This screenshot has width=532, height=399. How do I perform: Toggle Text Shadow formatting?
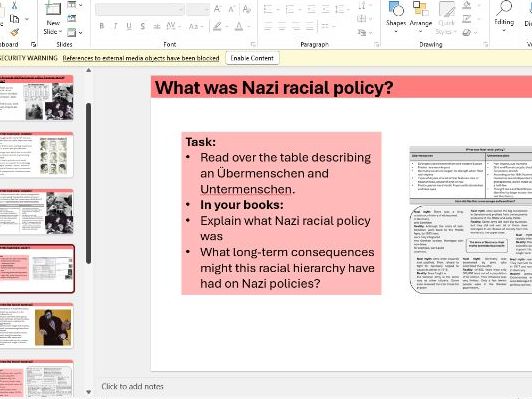(x=143, y=26)
